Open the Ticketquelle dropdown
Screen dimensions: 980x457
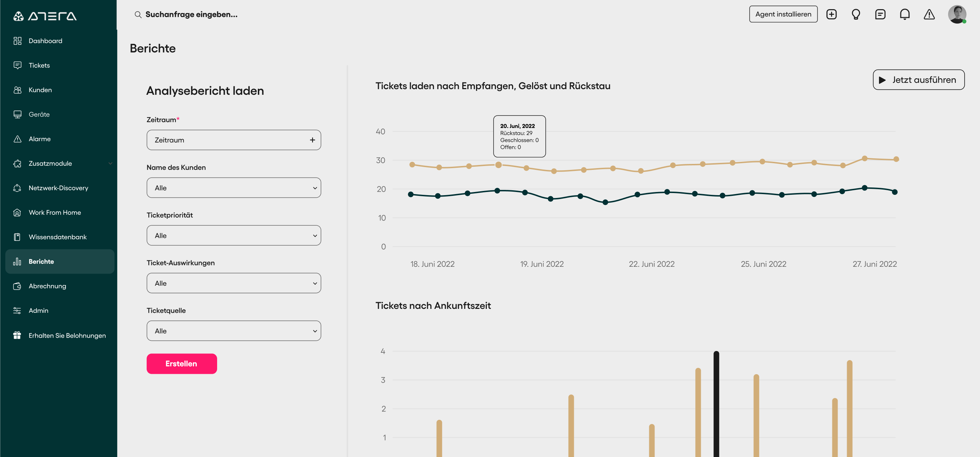point(234,331)
